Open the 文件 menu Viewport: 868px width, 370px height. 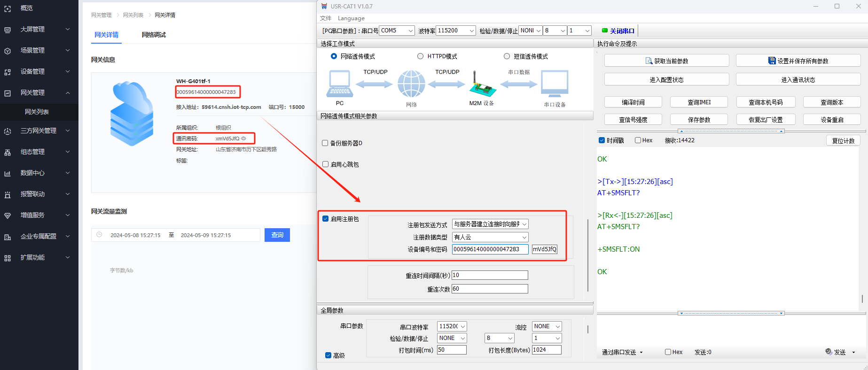(326, 18)
